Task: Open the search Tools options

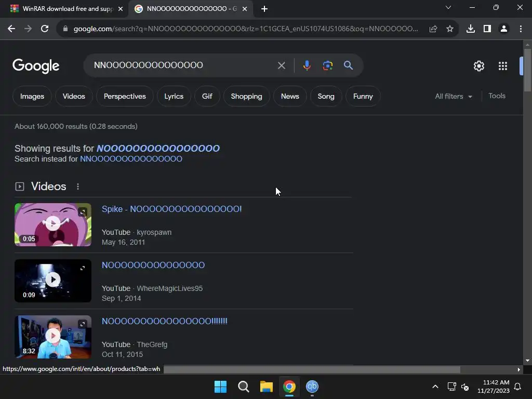Action: tap(497, 96)
